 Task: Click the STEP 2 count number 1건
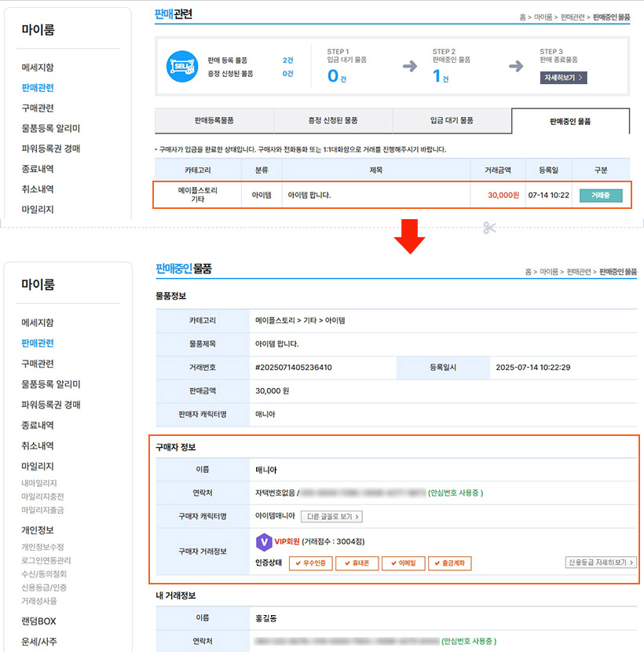coord(440,76)
